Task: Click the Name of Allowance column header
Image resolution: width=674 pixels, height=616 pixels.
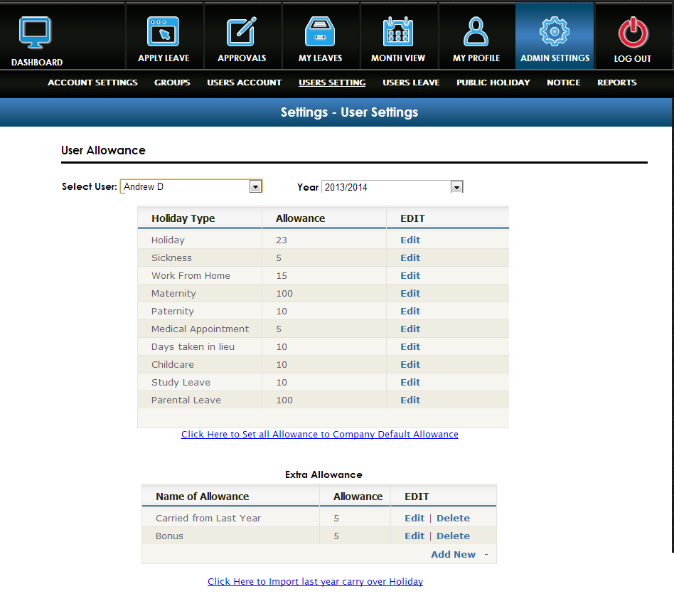Action: 202,496
